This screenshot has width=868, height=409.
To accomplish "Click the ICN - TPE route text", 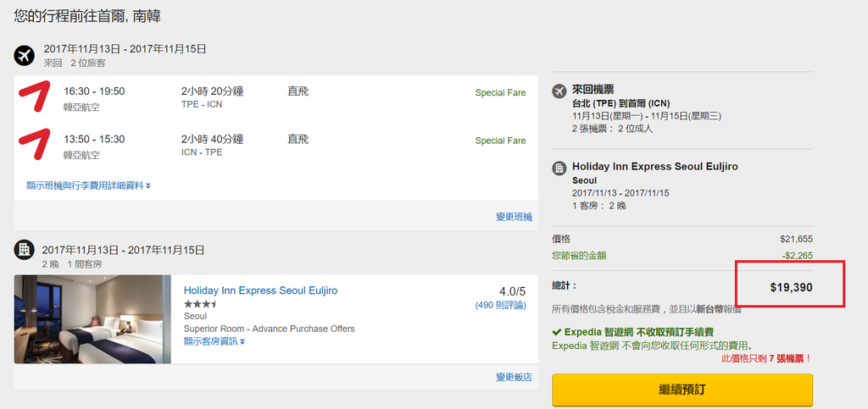I will pos(202,152).
